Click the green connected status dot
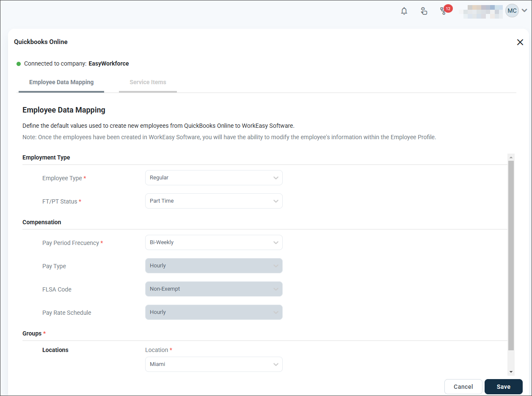The image size is (532, 396). click(19, 64)
